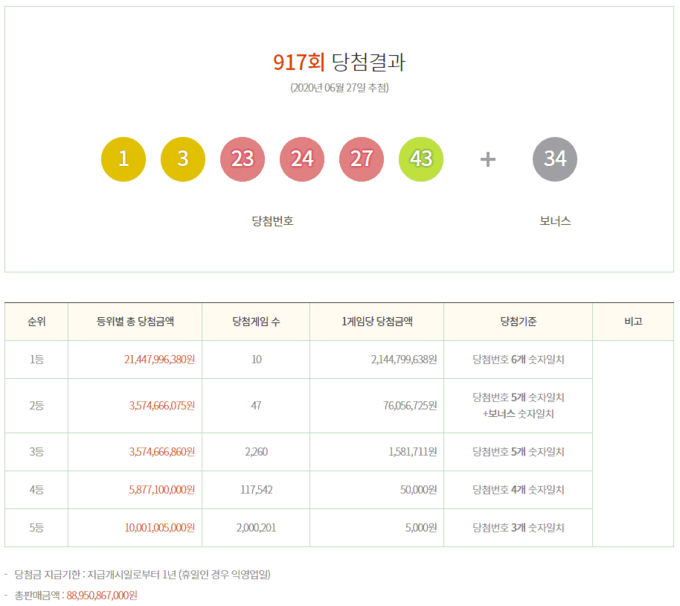Click the 당첨금 지급기한 note line
Image resolution: width=680 pixels, height=606 pixels.
pos(142,575)
